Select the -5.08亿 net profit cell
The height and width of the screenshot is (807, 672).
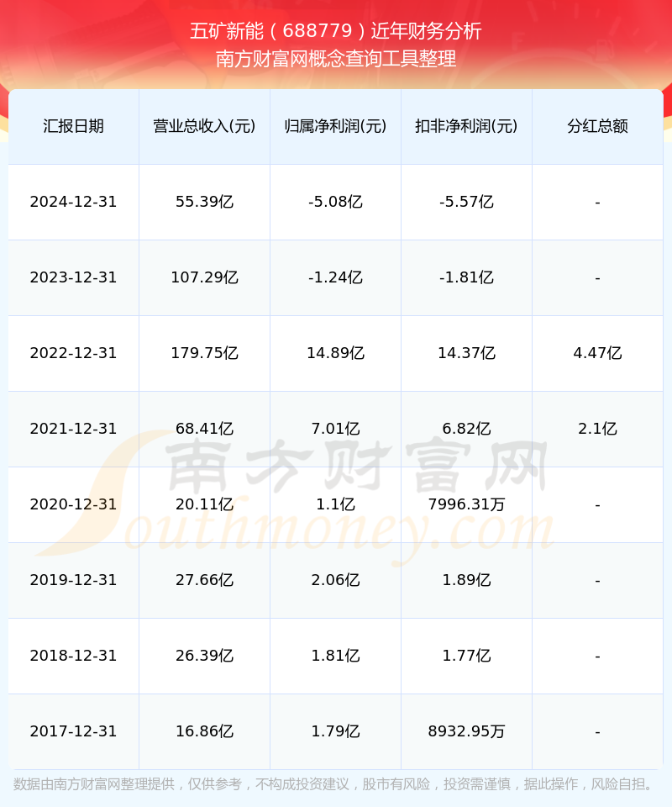coord(336,203)
